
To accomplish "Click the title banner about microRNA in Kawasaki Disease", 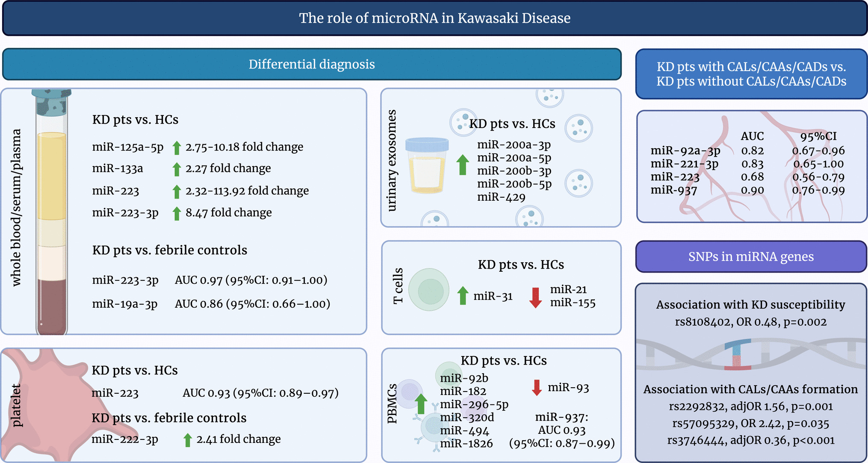I will [x=434, y=18].
